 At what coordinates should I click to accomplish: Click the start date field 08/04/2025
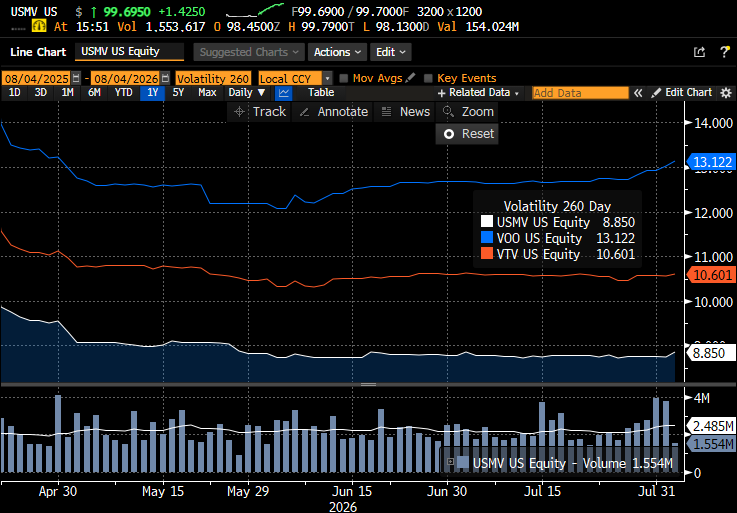pos(37,78)
